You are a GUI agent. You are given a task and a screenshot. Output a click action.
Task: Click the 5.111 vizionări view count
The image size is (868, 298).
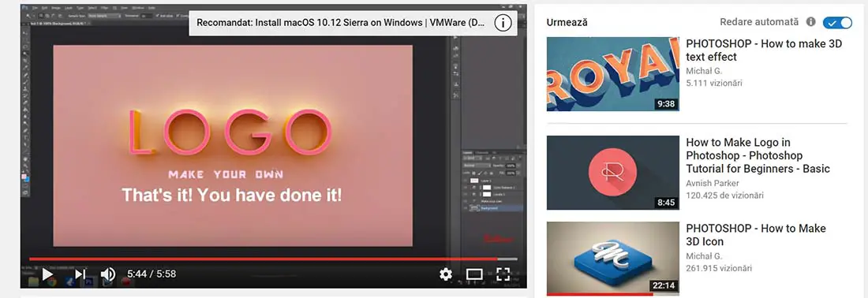coord(714,83)
